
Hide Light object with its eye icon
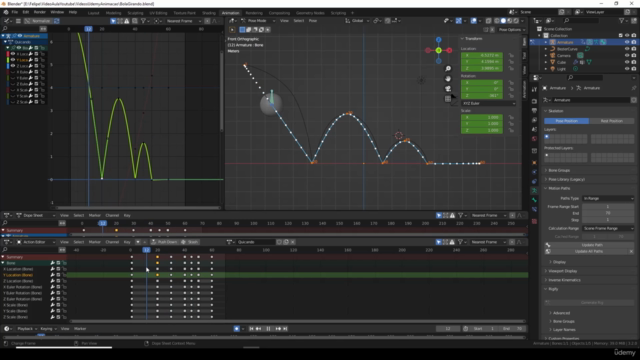(x=627, y=69)
